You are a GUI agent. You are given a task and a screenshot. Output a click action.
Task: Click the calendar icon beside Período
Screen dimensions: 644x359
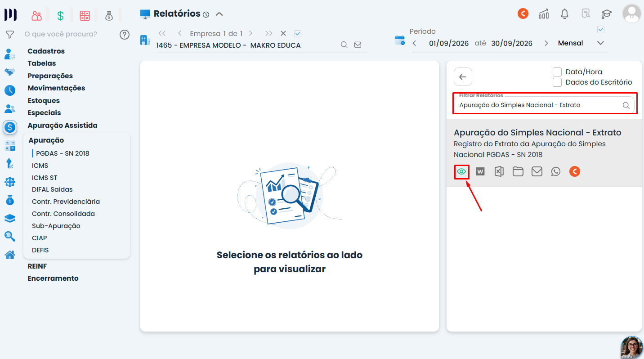(400, 40)
